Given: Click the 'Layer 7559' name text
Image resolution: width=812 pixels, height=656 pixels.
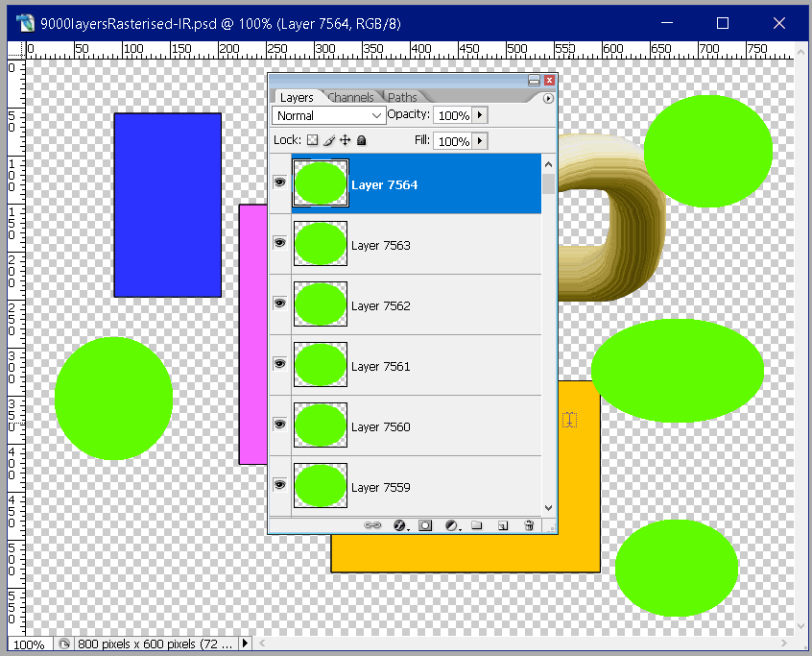Looking at the screenshot, I should pyautogui.click(x=381, y=488).
